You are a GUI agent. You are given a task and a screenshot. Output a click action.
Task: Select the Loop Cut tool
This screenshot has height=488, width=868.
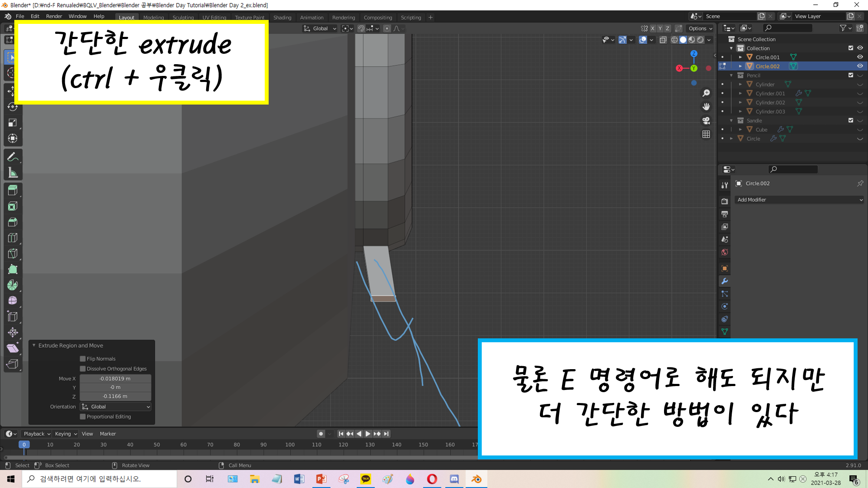[13, 238]
